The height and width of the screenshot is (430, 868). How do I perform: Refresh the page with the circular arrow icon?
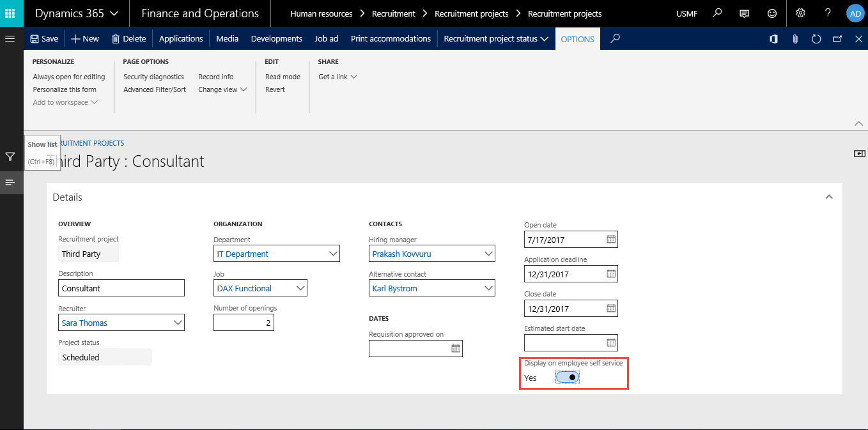816,39
